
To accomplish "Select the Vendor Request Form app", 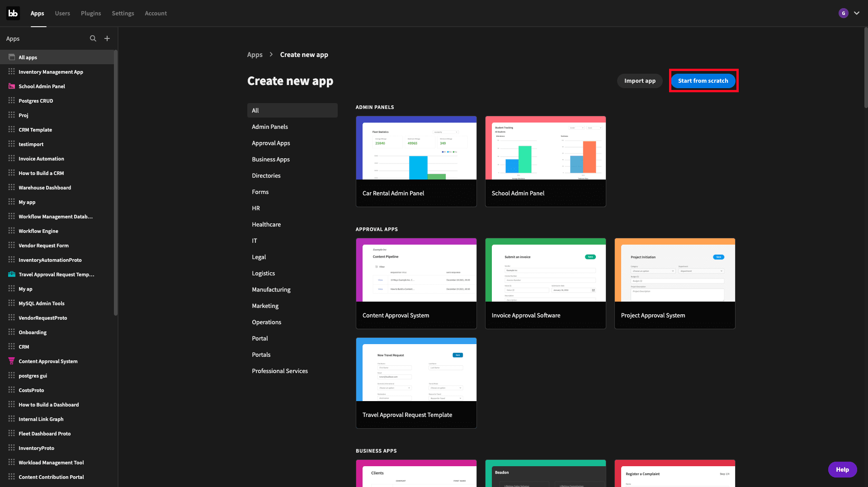I will [57, 246].
